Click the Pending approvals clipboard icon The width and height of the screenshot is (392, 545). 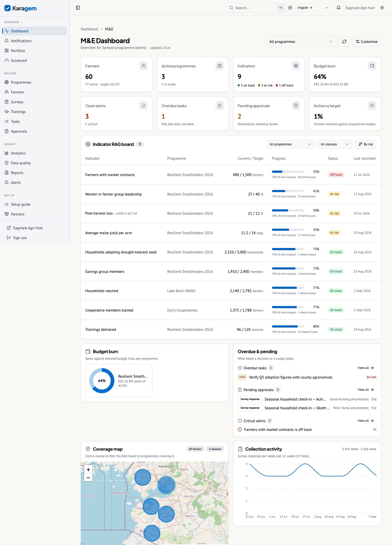pyautogui.click(x=296, y=105)
